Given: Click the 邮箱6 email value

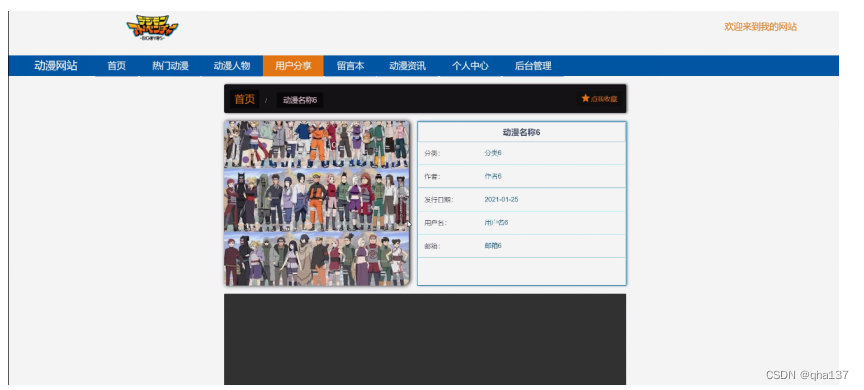Looking at the screenshot, I should (493, 246).
